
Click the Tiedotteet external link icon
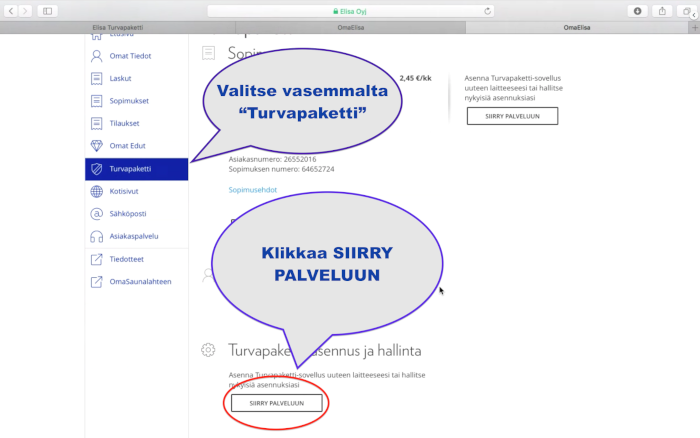click(x=97, y=259)
